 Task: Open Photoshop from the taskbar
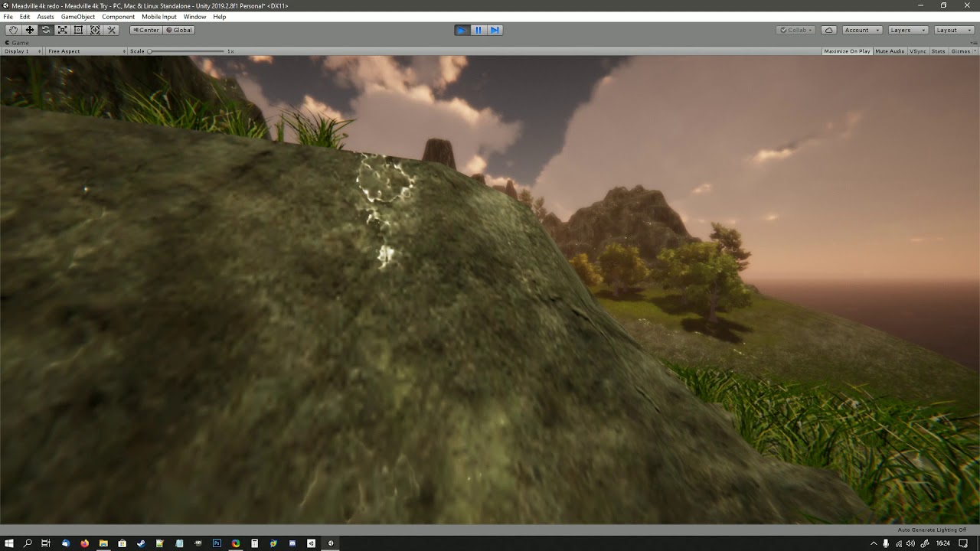pos(217,543)
